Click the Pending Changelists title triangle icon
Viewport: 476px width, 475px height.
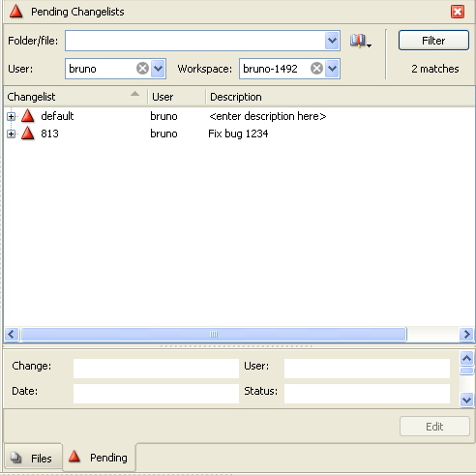(15, 12)
